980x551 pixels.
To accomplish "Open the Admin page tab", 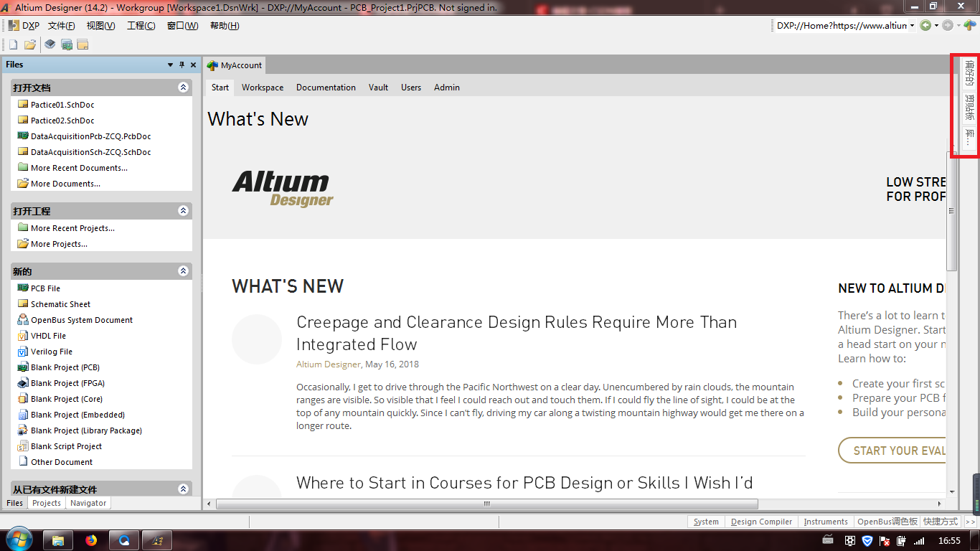I will [447, 88].
